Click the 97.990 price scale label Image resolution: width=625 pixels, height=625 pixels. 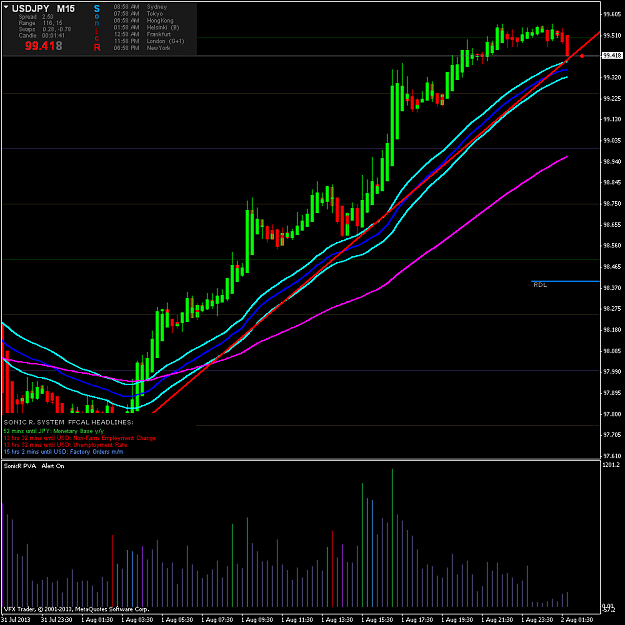click(612, 371)
